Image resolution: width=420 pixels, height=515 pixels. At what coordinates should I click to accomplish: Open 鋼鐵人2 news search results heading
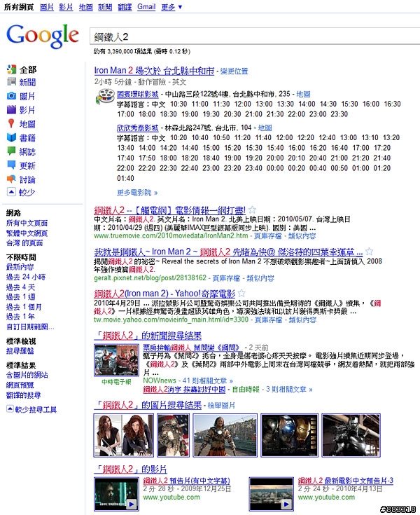[x=148, y=336]
